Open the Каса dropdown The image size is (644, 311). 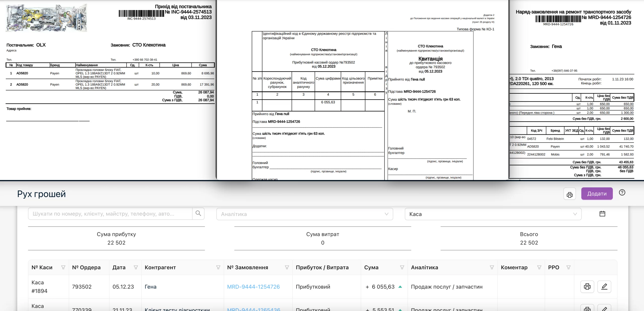pos(493,214)
